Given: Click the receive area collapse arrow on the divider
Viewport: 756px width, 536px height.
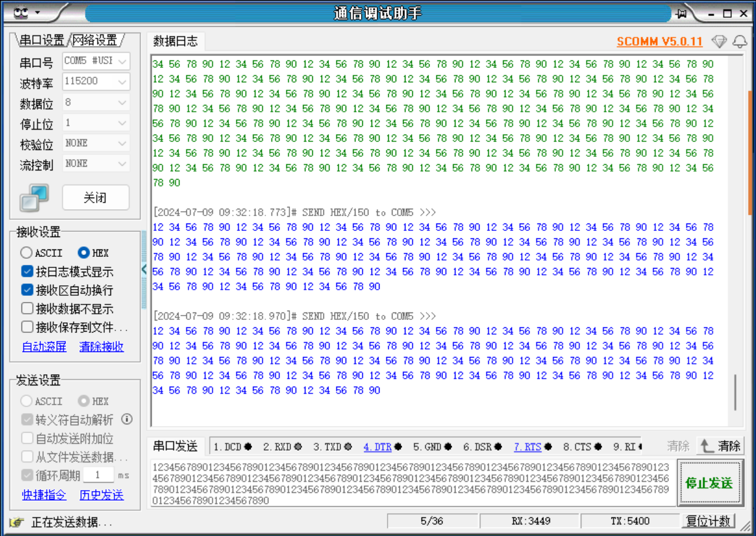Looking at the screenshot, I should click(x=144, y=270).
